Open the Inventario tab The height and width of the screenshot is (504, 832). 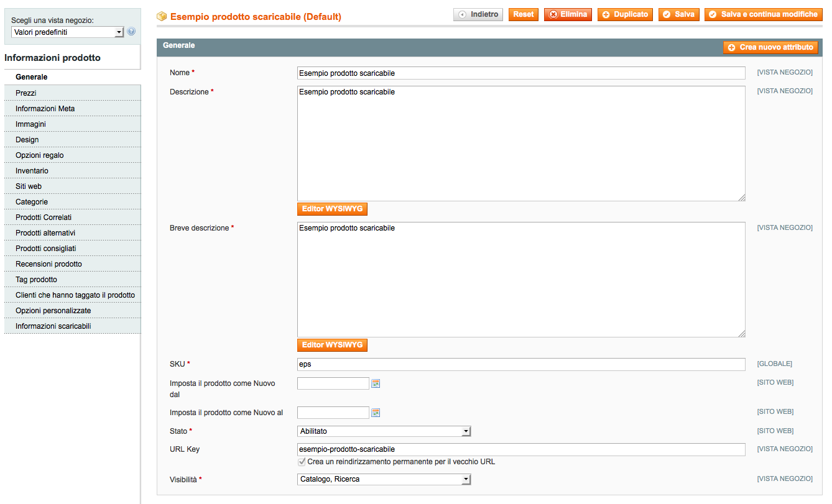[32, 171]
